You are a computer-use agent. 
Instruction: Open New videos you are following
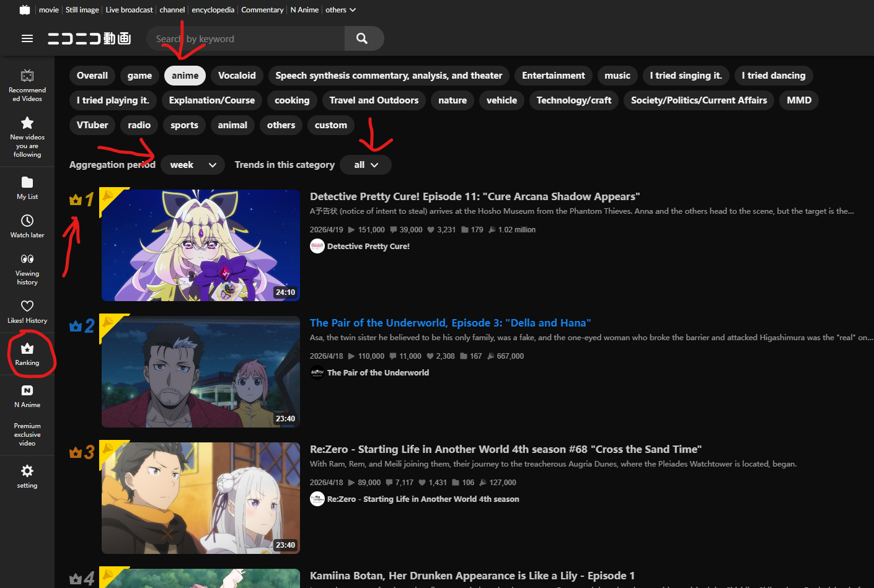pos(27,138)
